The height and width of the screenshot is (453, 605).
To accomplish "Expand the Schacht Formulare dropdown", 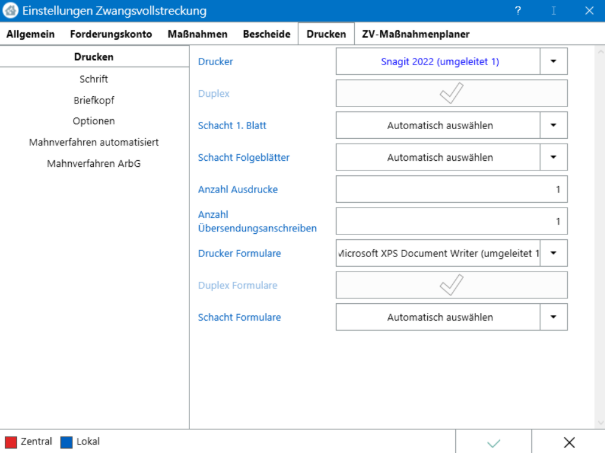I will [554, 317].
